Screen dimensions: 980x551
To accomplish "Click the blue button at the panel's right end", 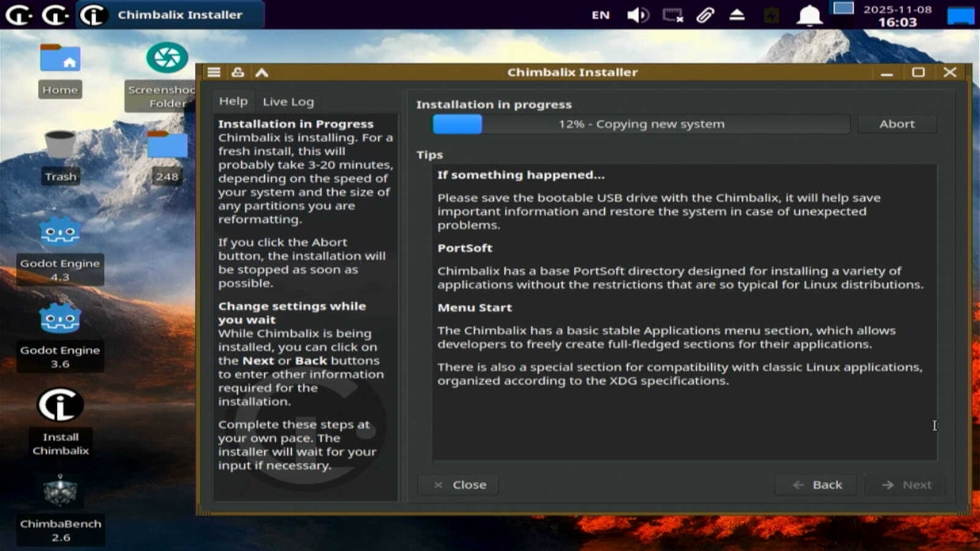I will tap(960, 15).
